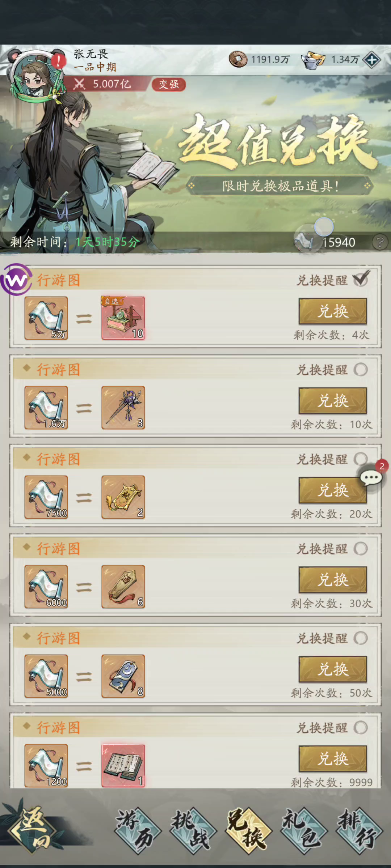
Task: Tap the blue moon talisman reward
Action: 123,676
